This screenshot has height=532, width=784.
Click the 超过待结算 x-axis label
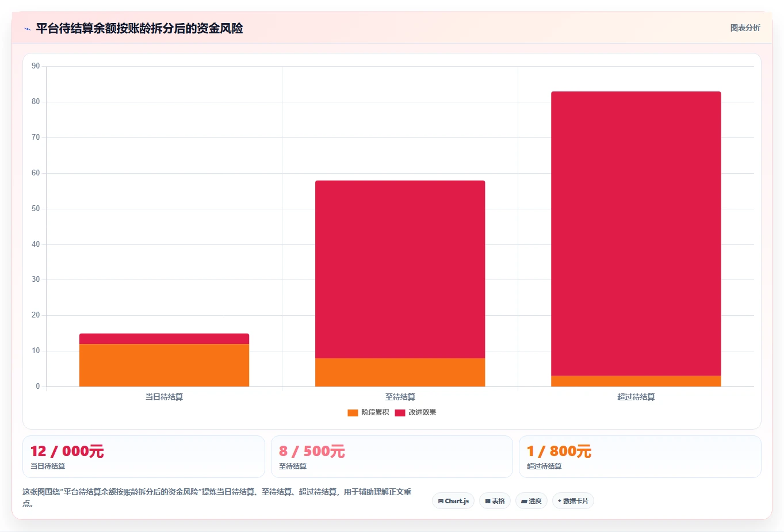coord(636,397)
